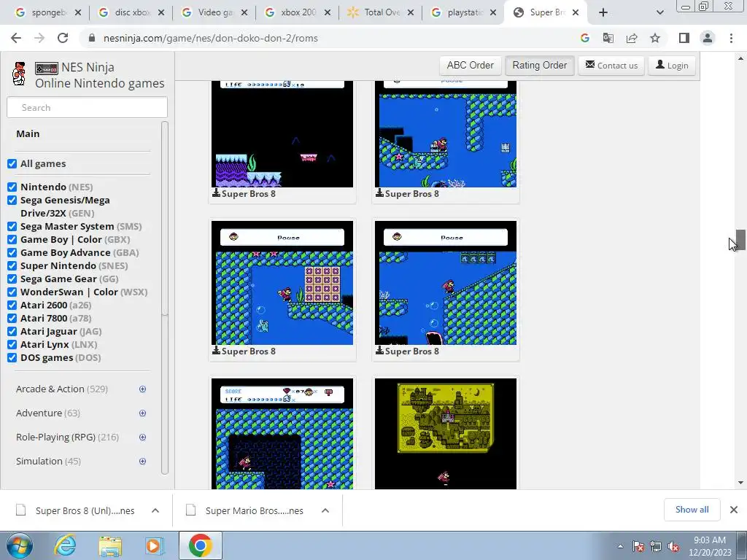Click the Google icon in address bar
Image resolution: width=747 pixels, height=560 pixels.
click(x=584, y=38)
